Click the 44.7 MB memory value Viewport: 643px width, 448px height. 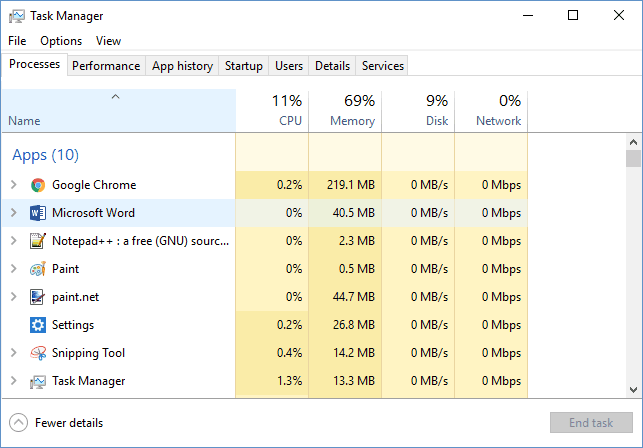(353, 297)
